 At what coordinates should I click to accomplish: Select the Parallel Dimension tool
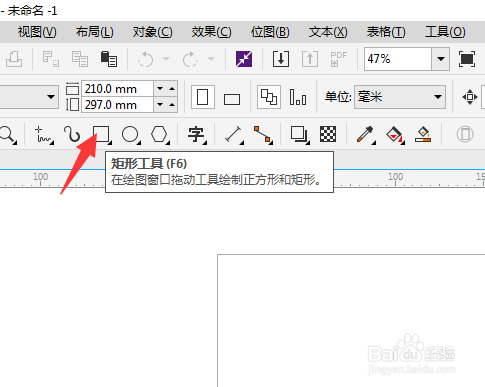tap(234, 135)
